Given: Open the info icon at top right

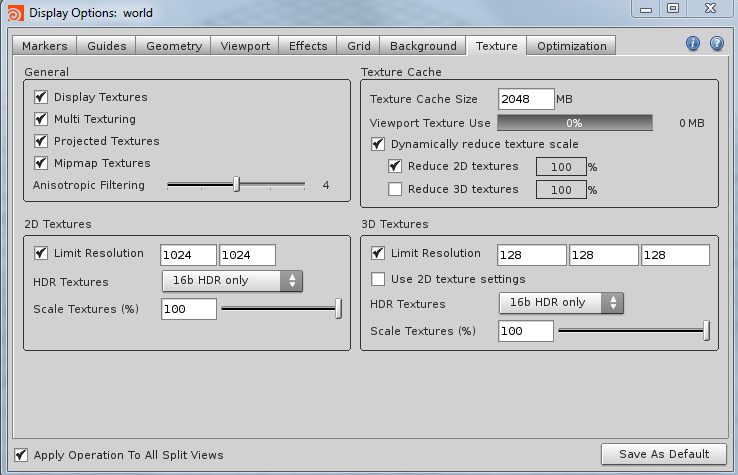Looking at the screenshot, I should (693, 44).
